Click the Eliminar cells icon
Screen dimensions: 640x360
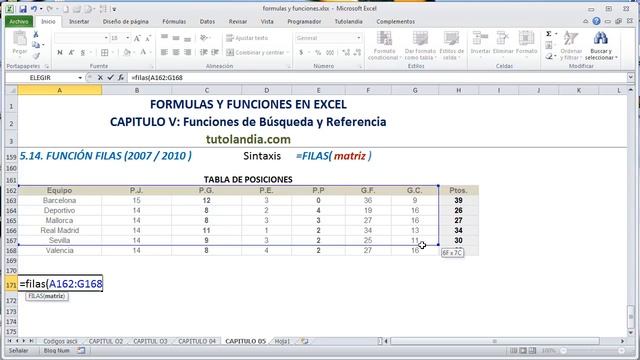[x=502, y=39]
